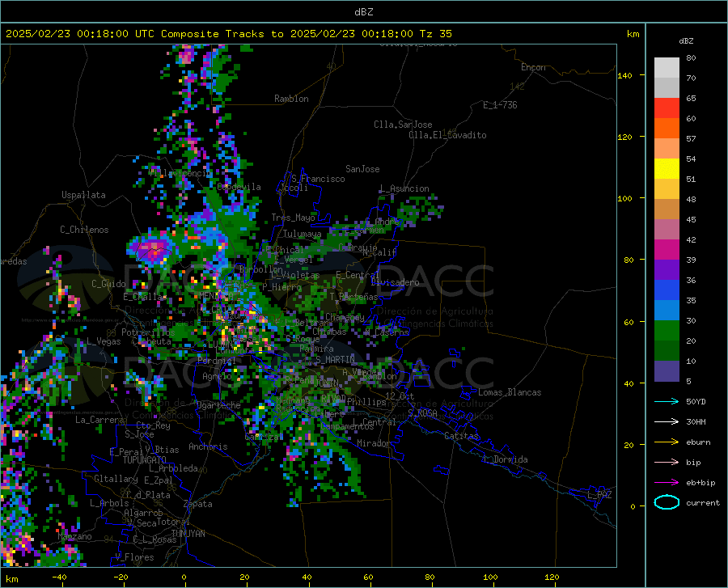Click the L_Vegas place label
The width and height of the screenshot is (728, 588).
[104, 341]
